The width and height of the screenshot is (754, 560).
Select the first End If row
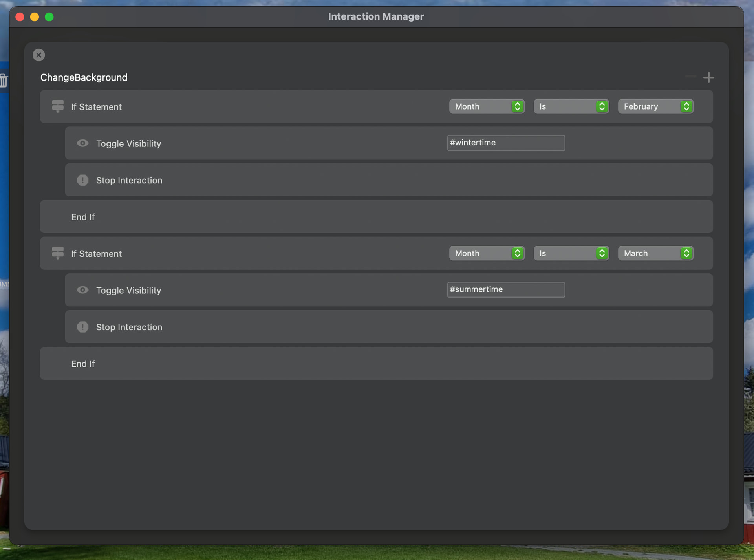pyautogui.click(x=376, y=217)
